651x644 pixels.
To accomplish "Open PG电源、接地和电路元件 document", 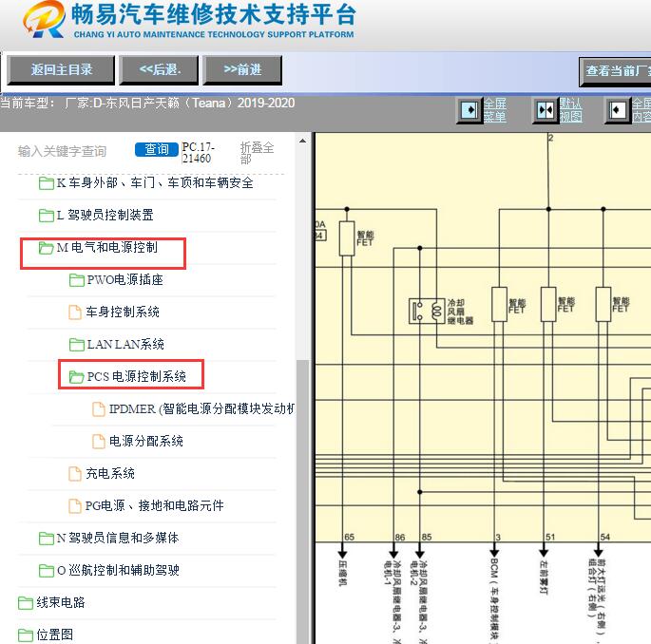I will pyautogui.click(x=155, y=505).
